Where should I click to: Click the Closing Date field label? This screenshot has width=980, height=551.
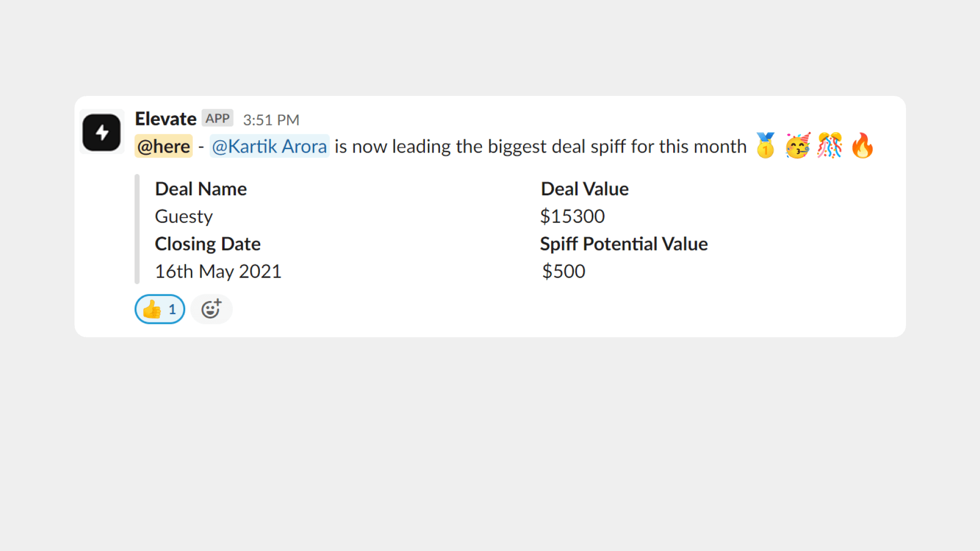coord(208,244)
